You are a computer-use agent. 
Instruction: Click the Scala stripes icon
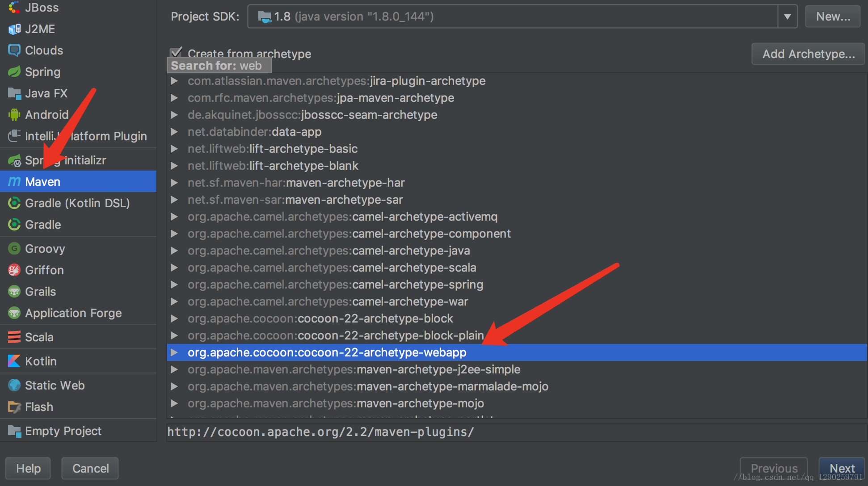pos(14,337)
